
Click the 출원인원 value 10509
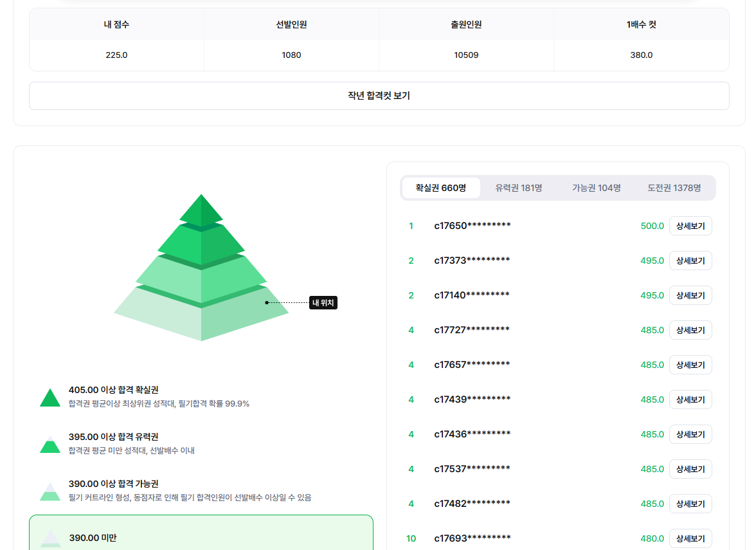click(x=466, y=55)
